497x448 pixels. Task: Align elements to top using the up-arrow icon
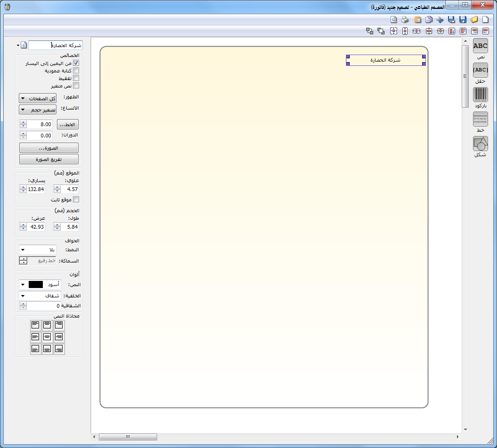coord(463,31)
